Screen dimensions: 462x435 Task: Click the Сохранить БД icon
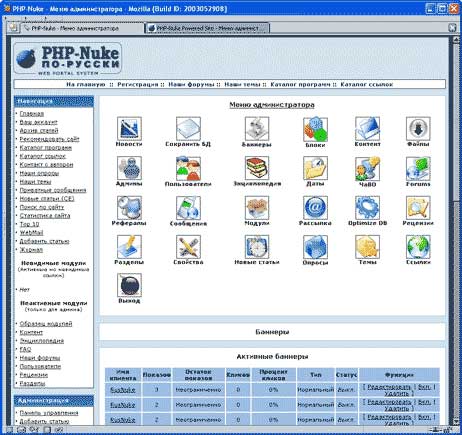188,129
